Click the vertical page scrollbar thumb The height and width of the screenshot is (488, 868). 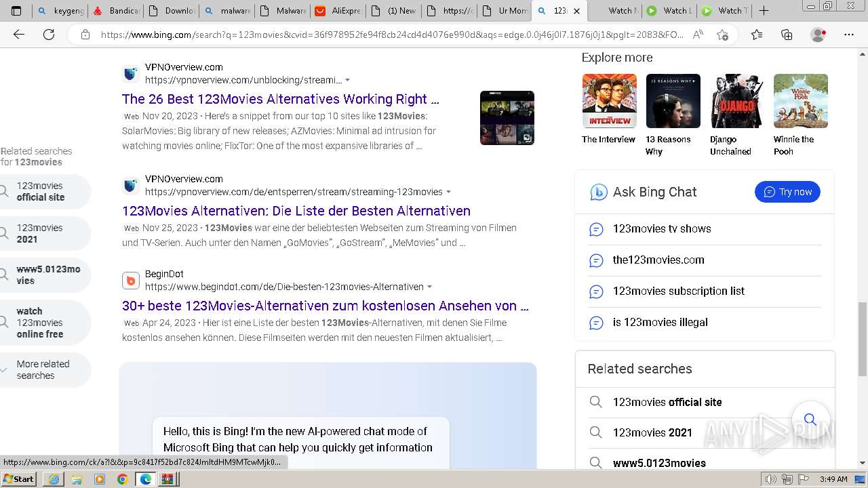coord(863,339)
